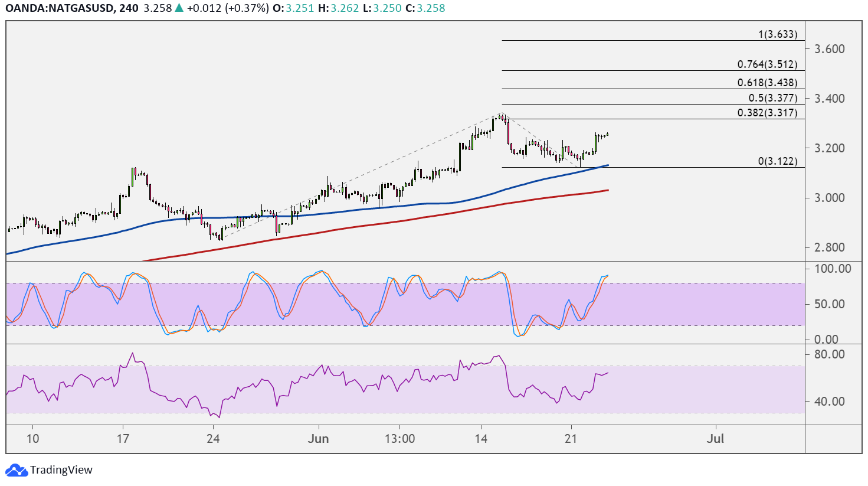Click the 3.400 price axis label
Viewport: 868px width, 486px height.
(x=830, y=99)
